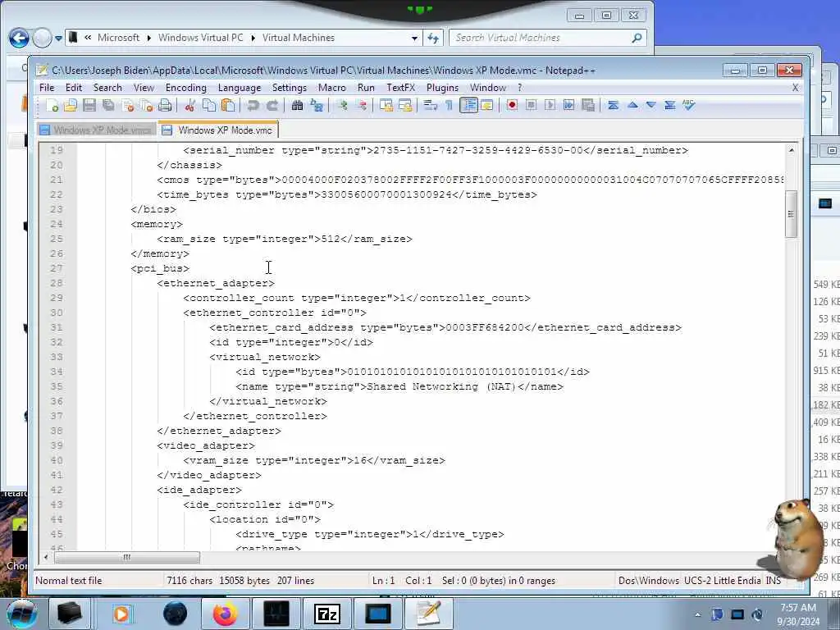The height and width of the screenshot is (630, 840).
Task: Click the Replace toolbar icon
Action: tap(317, 106)
